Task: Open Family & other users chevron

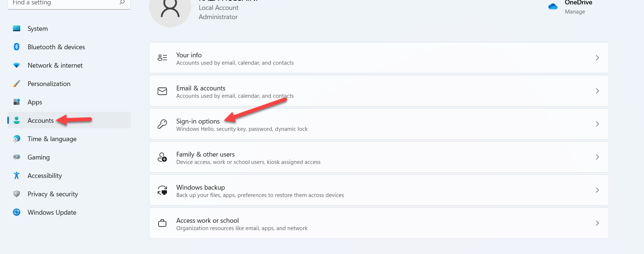Action: (x=597, y=157)
